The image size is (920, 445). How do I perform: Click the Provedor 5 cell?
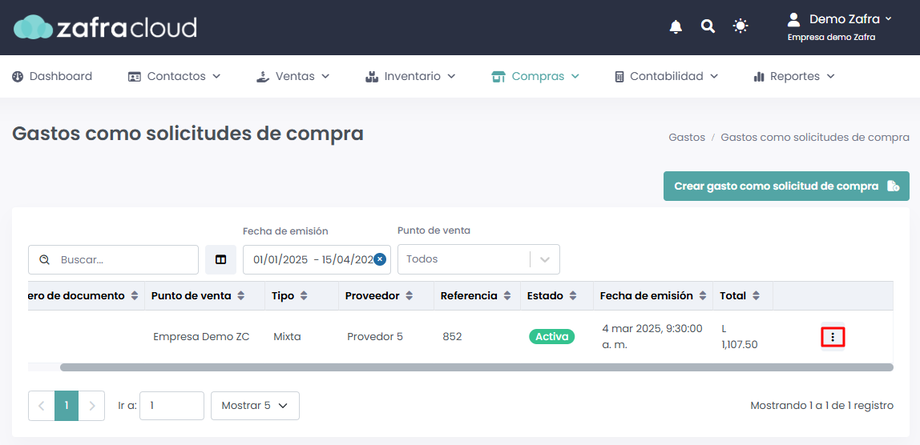(375, 337)
